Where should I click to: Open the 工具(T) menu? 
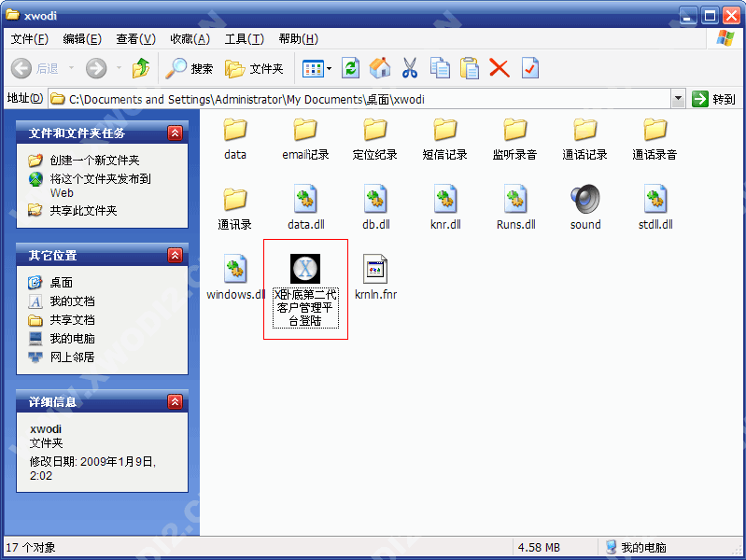[x=244, y=38]
